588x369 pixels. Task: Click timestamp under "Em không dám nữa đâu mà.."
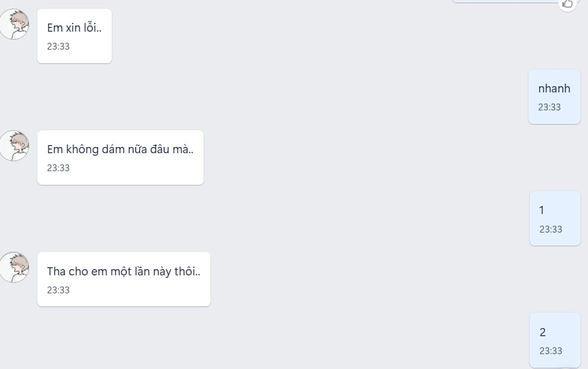pos(58,168)
